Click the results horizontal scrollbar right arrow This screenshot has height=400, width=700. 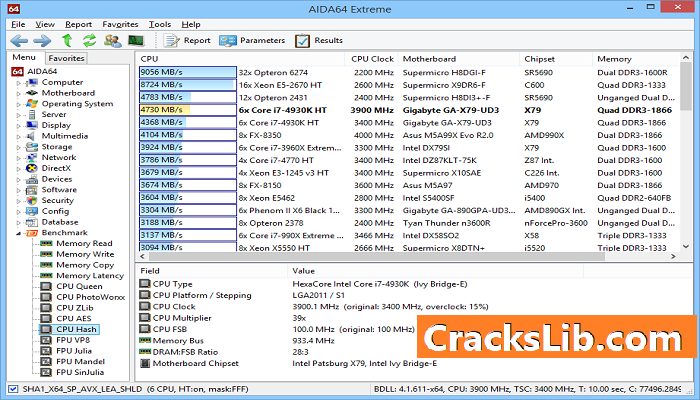coord(673,256)
